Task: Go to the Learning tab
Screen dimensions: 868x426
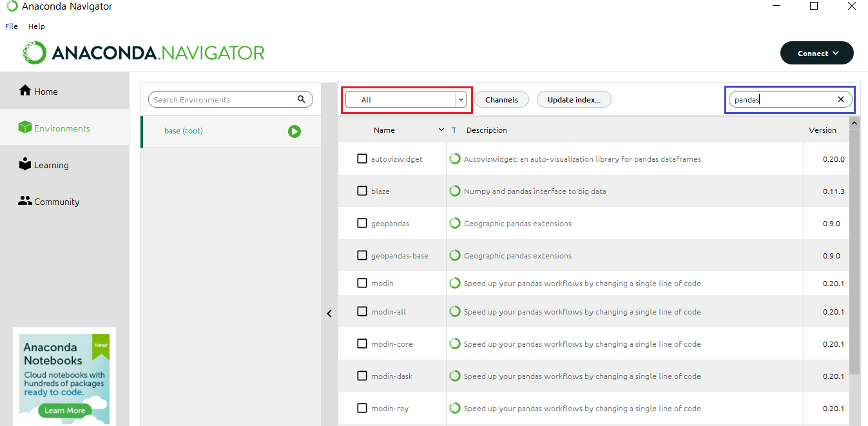Action: click(64, 164)
